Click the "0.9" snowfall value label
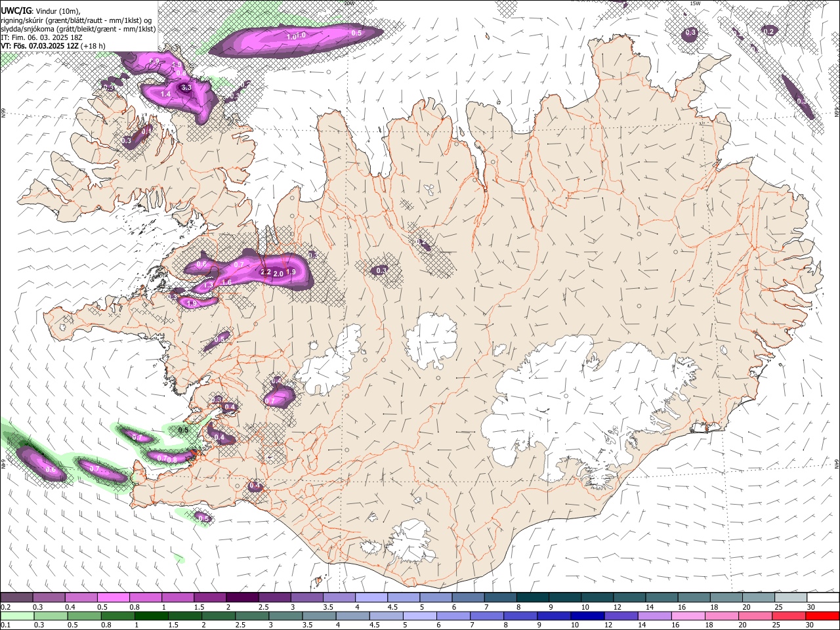 pyautogui.click(x=155, y=61)
